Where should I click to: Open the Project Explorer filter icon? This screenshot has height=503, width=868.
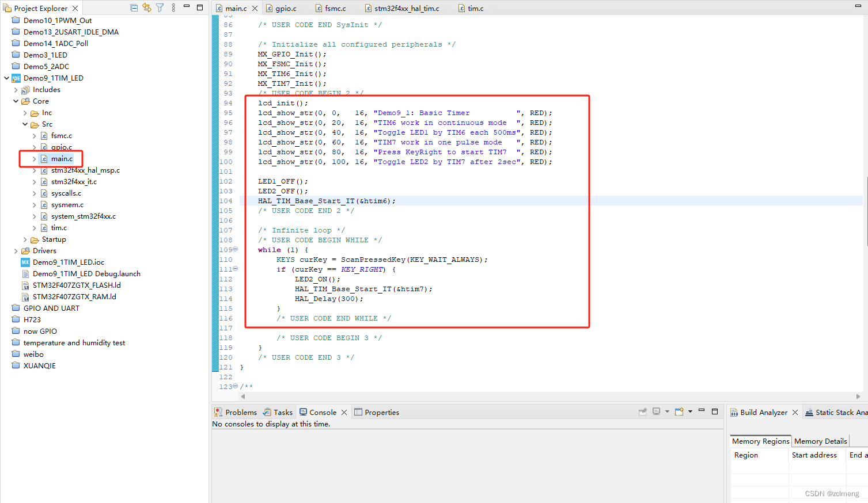tap(160, 7)
